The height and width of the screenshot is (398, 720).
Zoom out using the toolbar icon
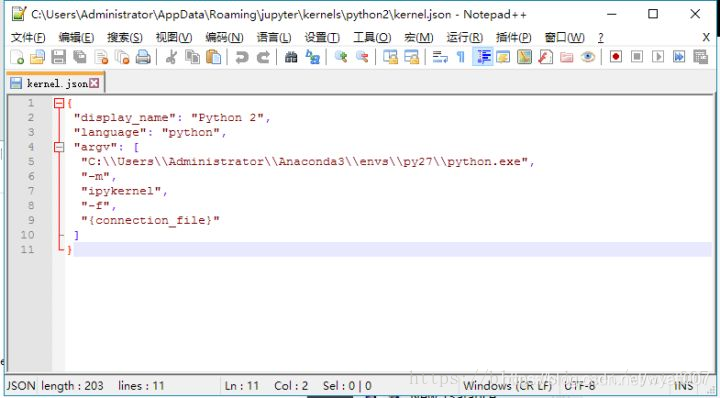[x=362, y=57]
